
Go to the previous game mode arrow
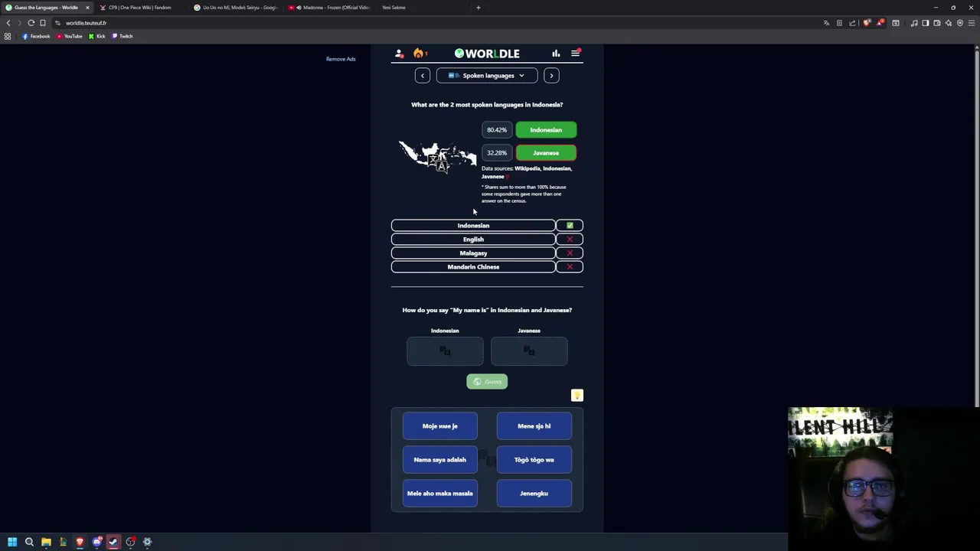point(423,76)
